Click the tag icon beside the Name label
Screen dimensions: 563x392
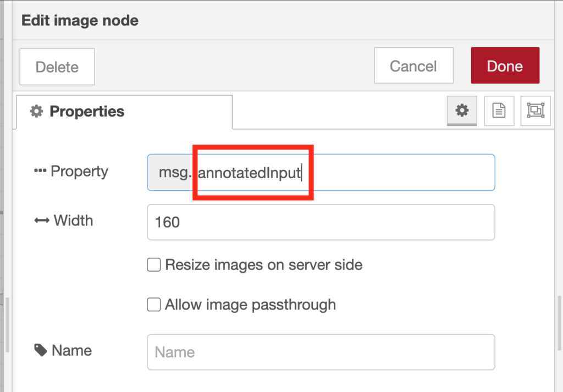(x=39, y=349)
